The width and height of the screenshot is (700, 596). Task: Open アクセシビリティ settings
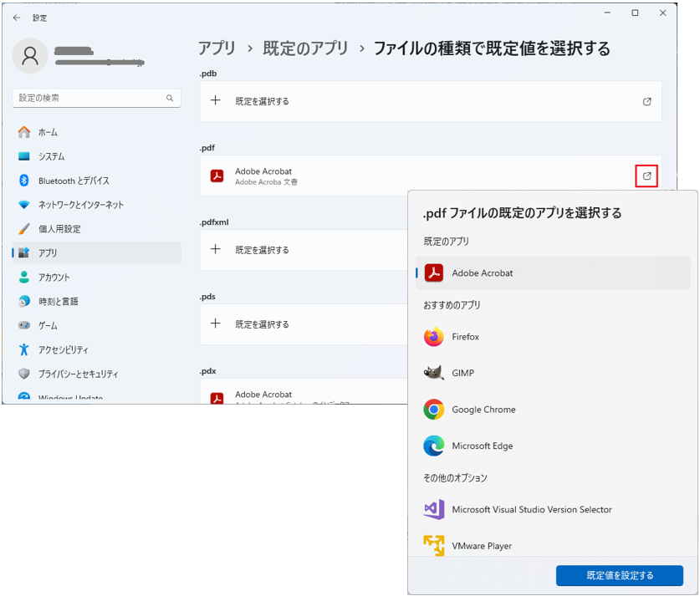click(x=96, y=349)
